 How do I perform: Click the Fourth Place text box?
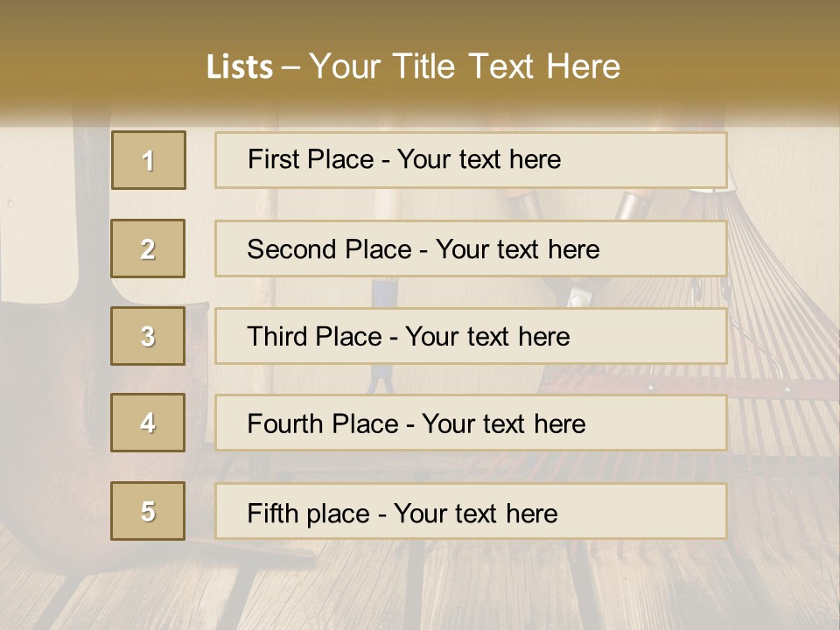[x=471, y=423]
